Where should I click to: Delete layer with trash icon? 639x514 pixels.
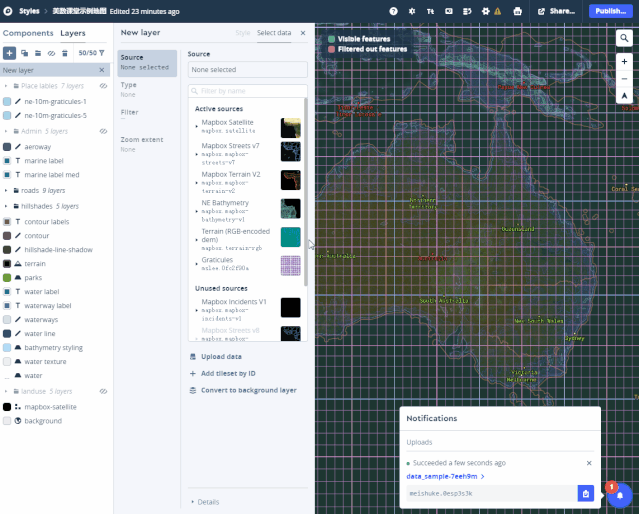coord(65,53)
